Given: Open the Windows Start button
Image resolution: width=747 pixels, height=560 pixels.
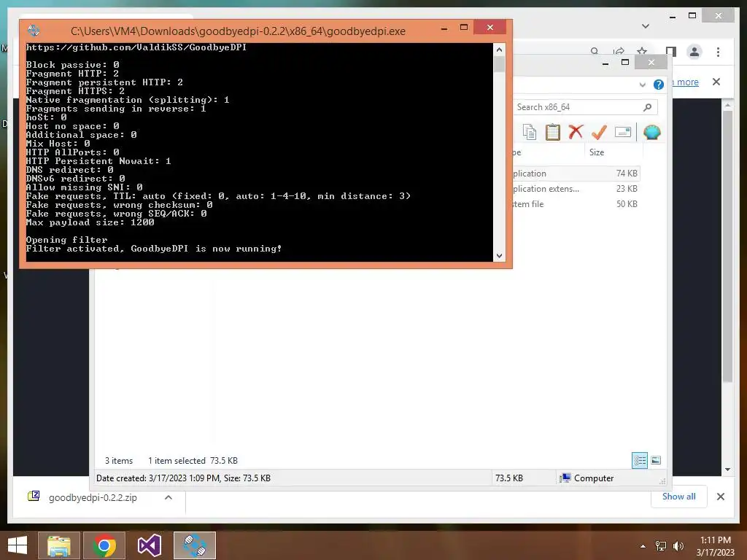Looking at the screenshot, I should pyautogui.click(x=18, y=545).
